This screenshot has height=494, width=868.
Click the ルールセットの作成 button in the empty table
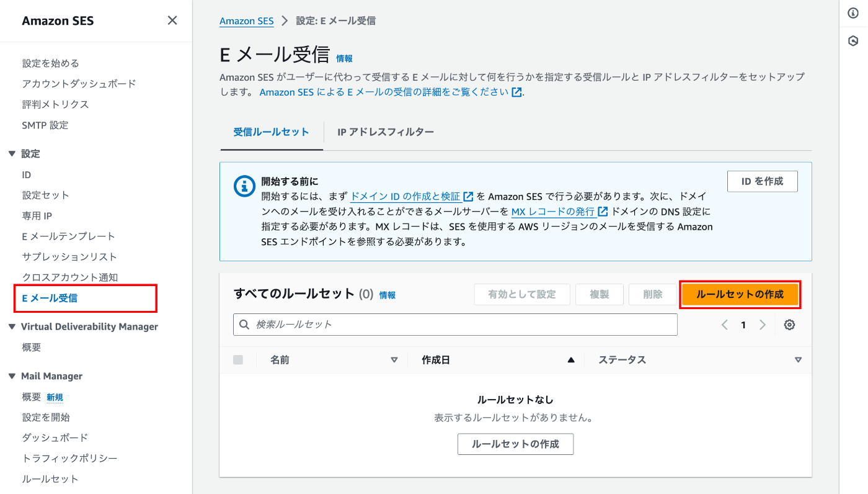515,444
